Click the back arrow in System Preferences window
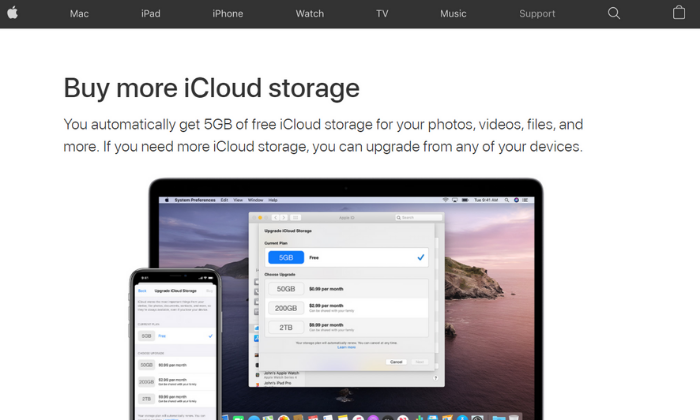The width and height of the screenshot is (700, 420). (275, 217)
